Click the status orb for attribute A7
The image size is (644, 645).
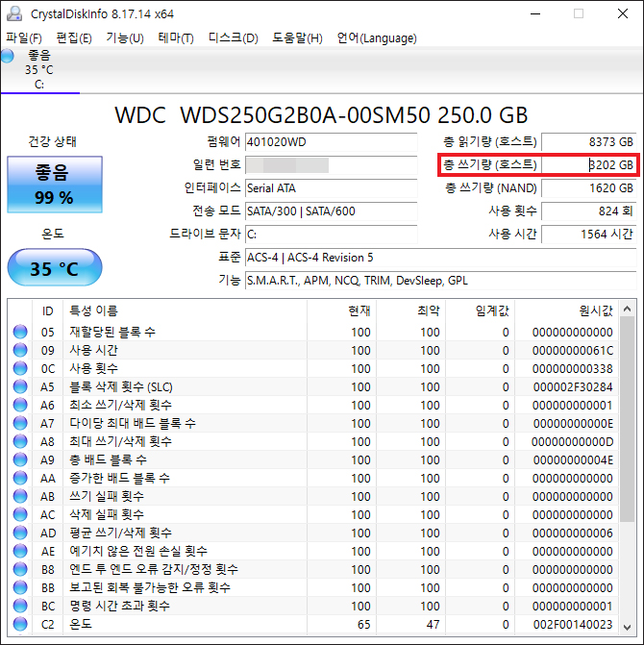20,423
